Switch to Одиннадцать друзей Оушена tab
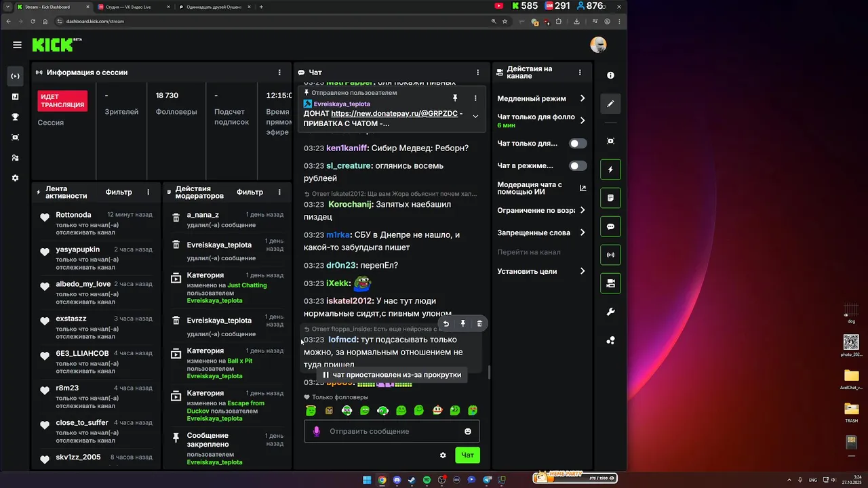Viewport: 868px width, 488px height. (x=214, y=7)
